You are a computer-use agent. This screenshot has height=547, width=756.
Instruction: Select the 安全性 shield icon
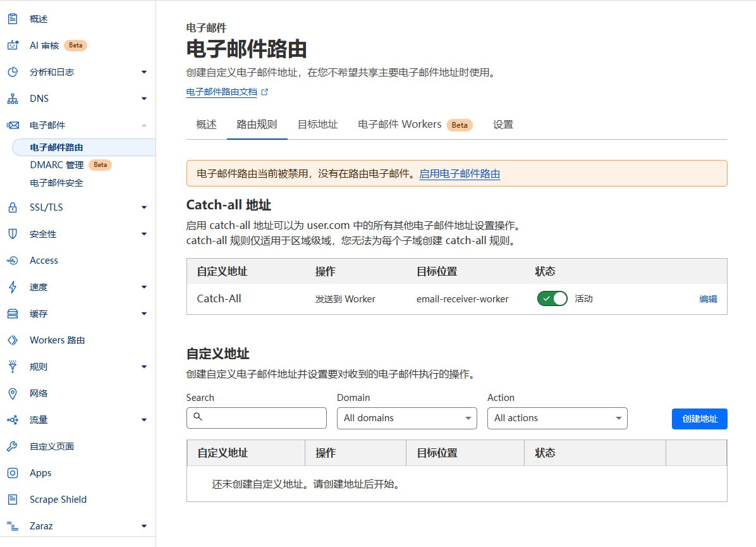pos(11,234)
